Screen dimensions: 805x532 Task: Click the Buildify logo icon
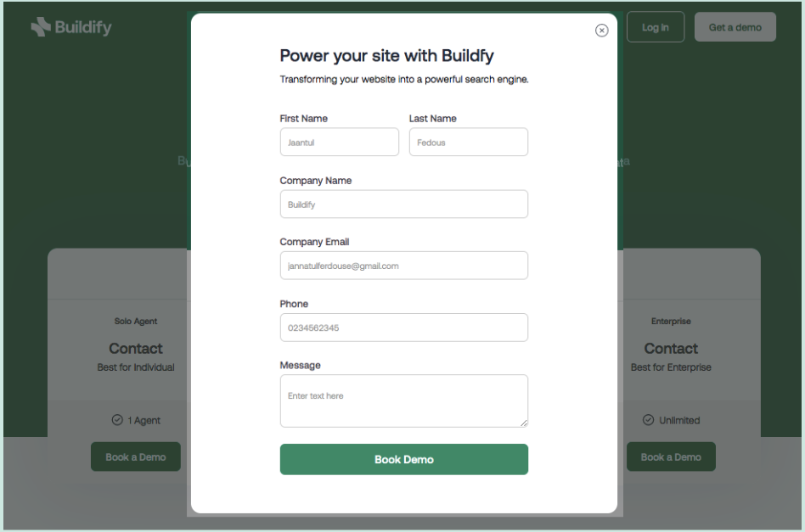(x=39, y=26)
